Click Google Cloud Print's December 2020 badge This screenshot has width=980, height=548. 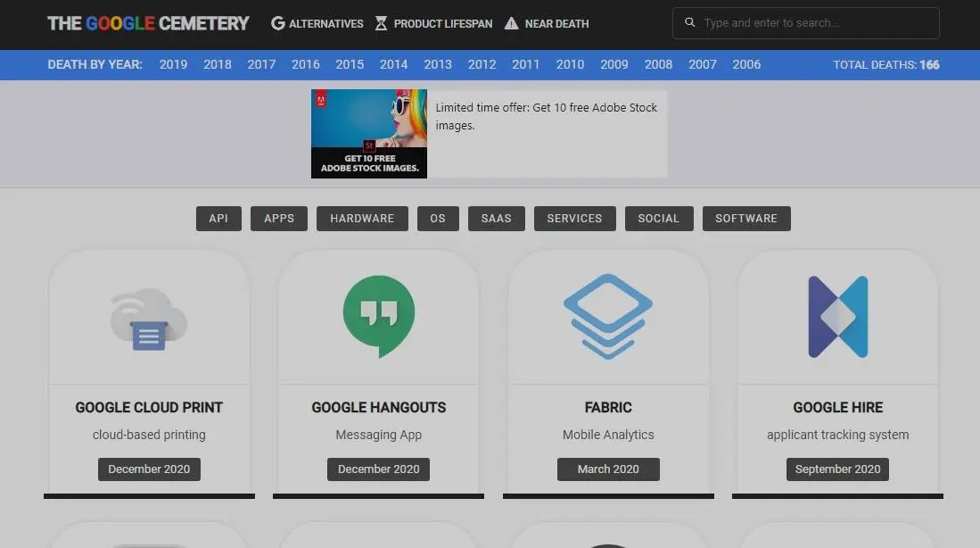coord(149,469)
